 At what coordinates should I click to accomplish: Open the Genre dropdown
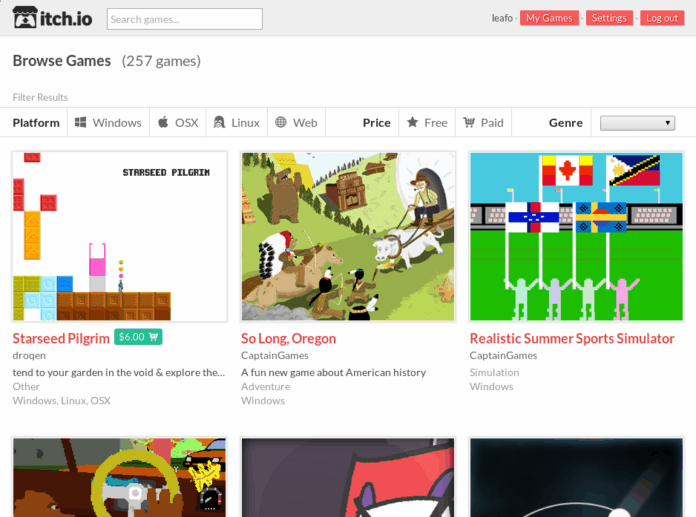(637, 123)
